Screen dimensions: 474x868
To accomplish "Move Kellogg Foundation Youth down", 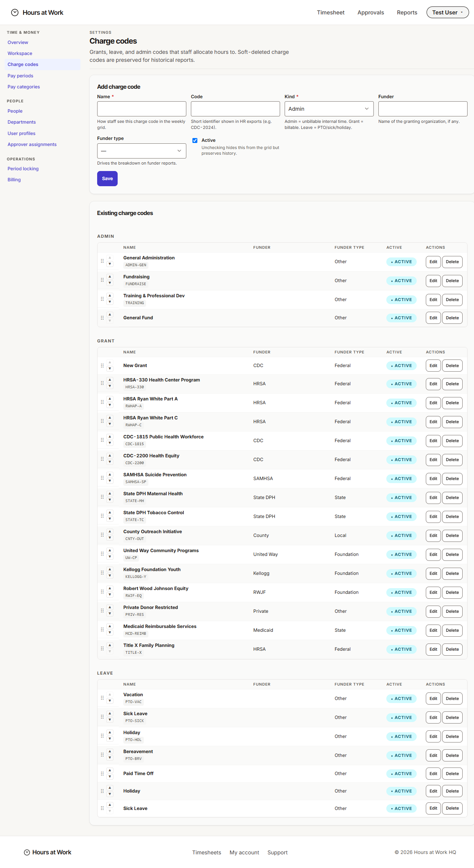I will tap(110, 576).
